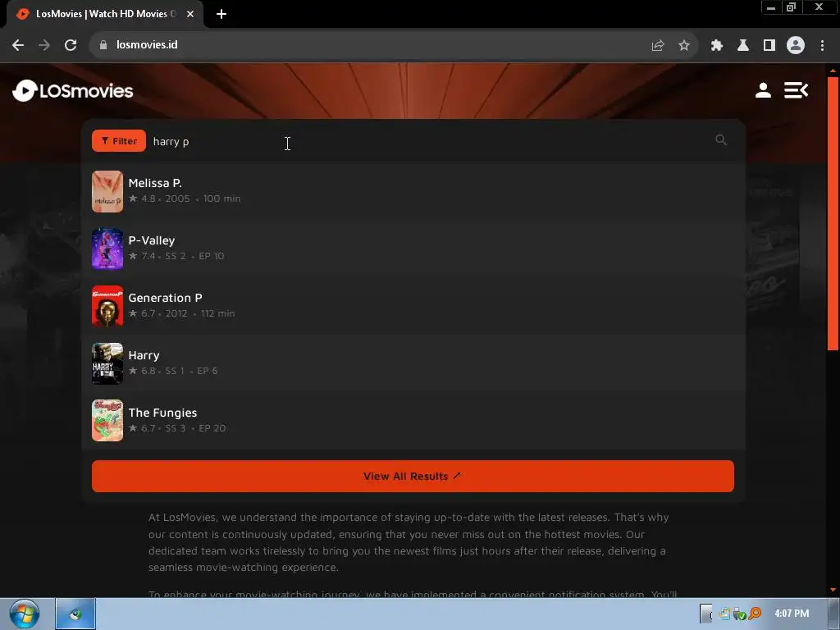Screen dimensions: 840x630
Task: Click the LOSmovies logo
Action: (73, 91)
